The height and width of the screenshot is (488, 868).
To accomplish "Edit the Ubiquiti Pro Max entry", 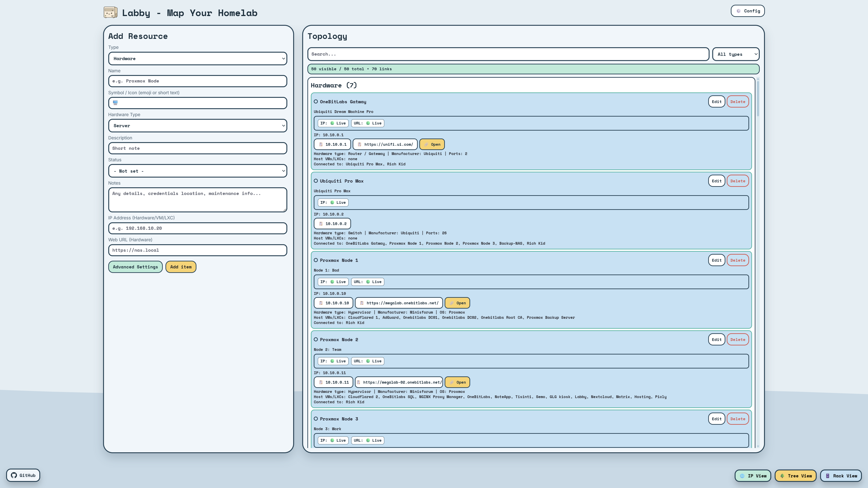I will click(x=717, y=181).
